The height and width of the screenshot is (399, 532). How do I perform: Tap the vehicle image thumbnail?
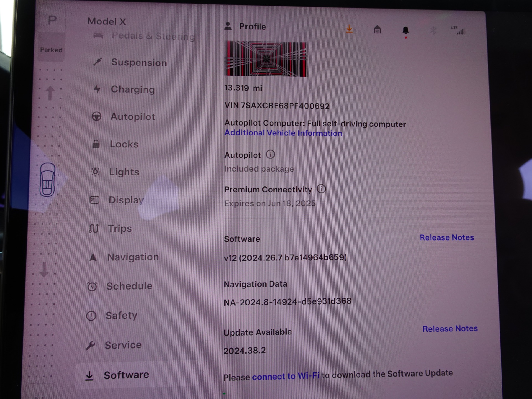tap(266, 59)
